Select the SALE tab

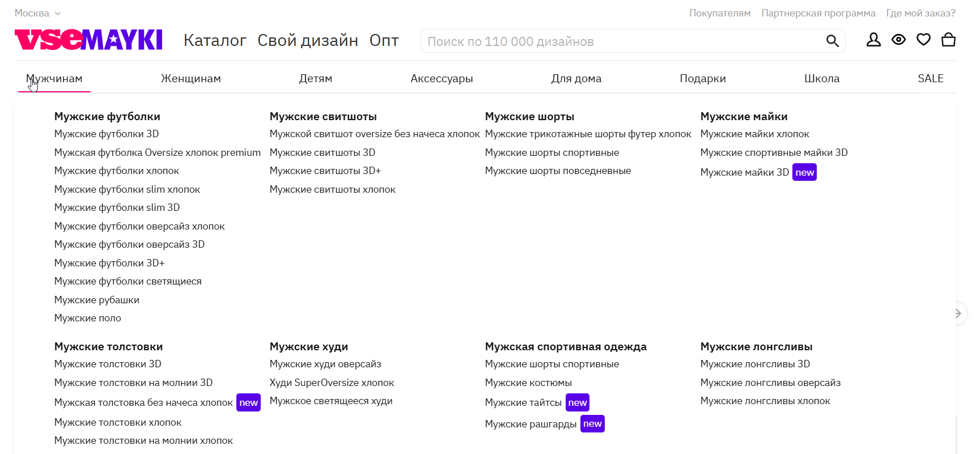pos(931,78)
